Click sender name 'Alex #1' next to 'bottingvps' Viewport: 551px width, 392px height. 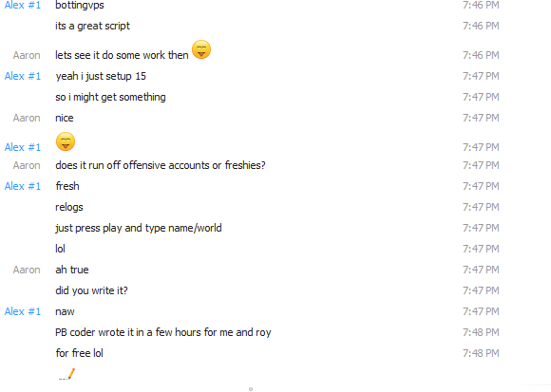pyautogui.click(x=23, y=5)
